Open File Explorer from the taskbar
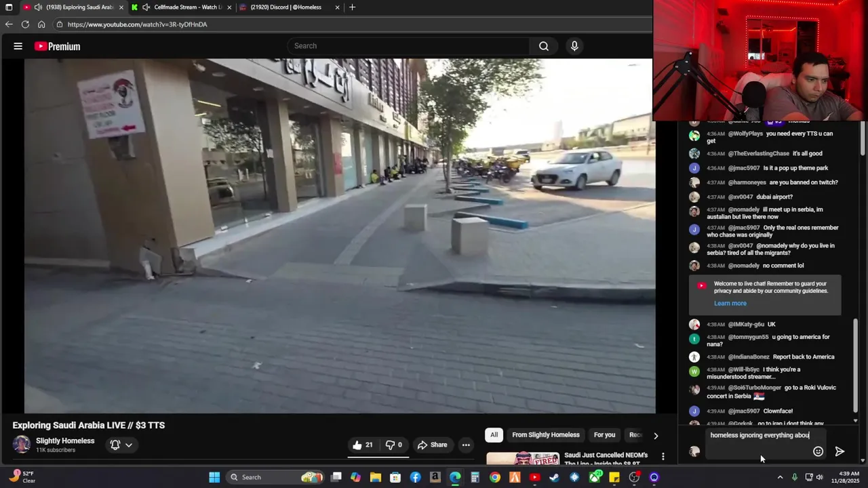This screenshot has height=488, width=868. click(x=375, y=477)
